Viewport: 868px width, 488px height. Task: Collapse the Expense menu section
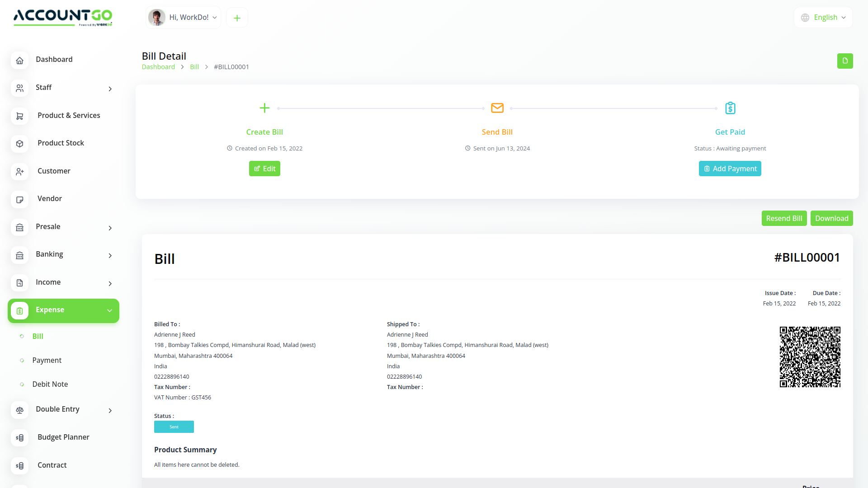109,310
